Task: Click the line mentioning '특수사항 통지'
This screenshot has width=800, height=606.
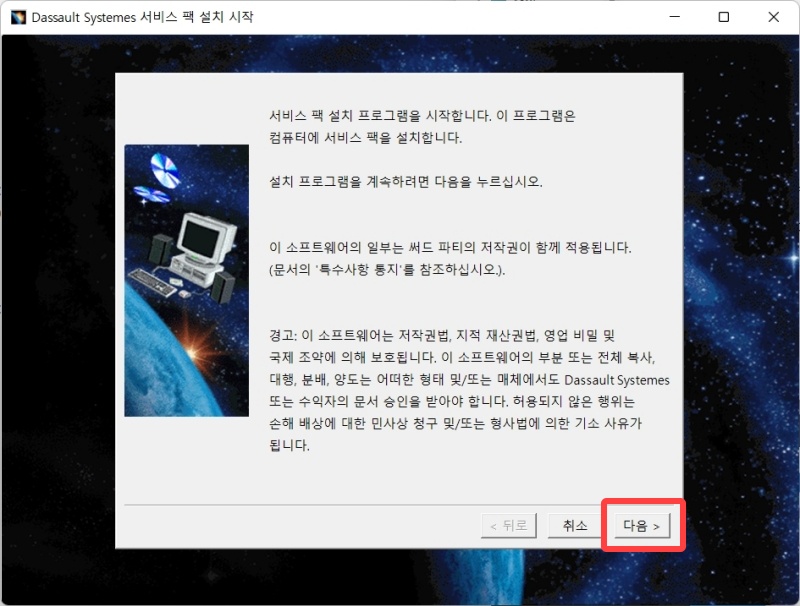Action: (x=387, y=269)
